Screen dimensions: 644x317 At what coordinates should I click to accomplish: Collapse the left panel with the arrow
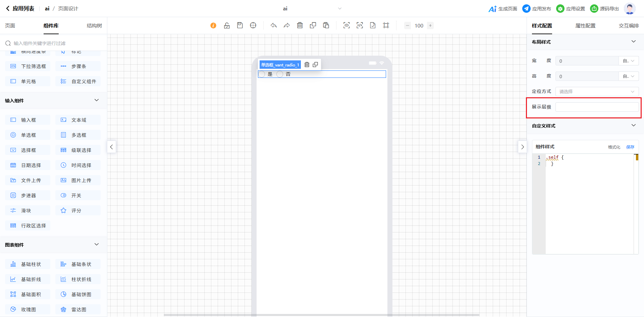(112, 147)
